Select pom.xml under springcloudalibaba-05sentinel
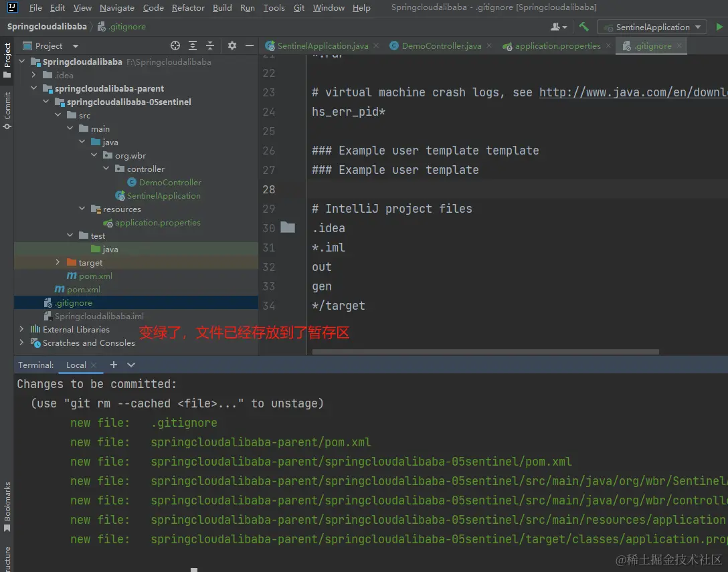The height and width of the screenshot is (572, 728). click(90, 276)
